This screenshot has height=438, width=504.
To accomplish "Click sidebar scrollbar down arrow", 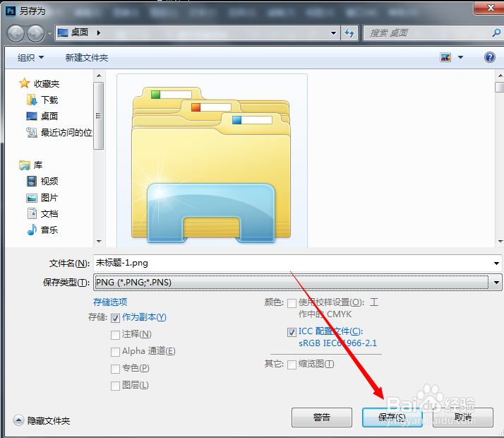I will (99, 241).
